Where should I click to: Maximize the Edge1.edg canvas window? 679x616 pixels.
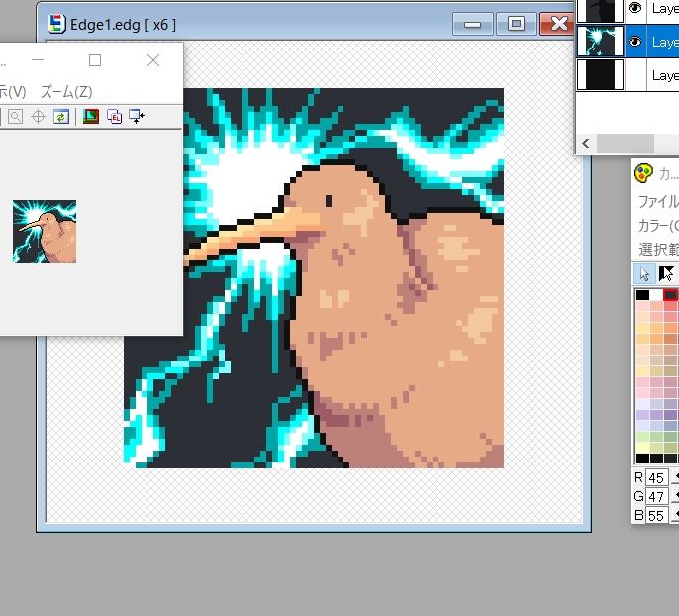tap(516, 24)
